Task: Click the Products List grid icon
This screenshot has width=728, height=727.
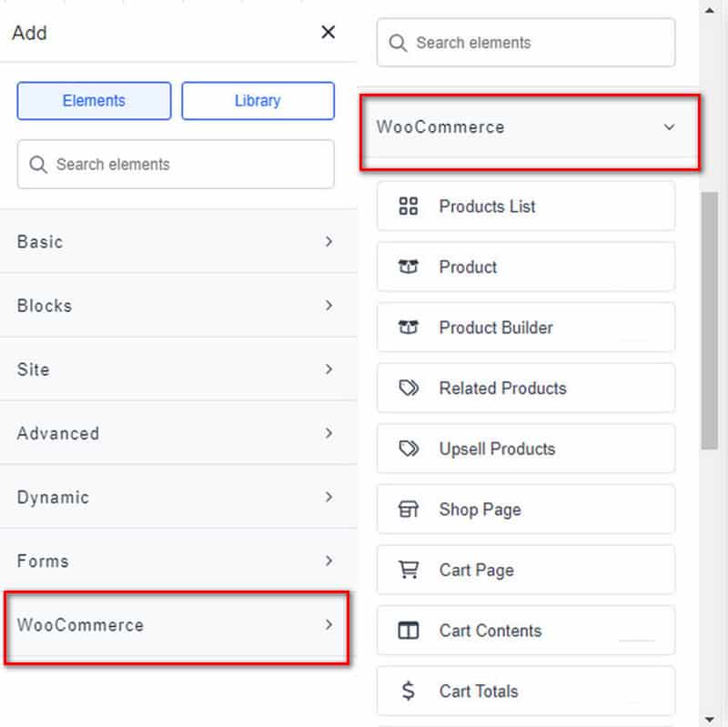Action: (409, 207)
